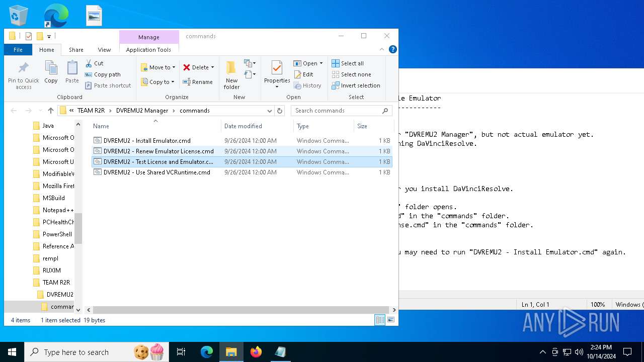The image size is (644, 362).
Task: Expand address bar history dropdown
Action: point(270,111)
